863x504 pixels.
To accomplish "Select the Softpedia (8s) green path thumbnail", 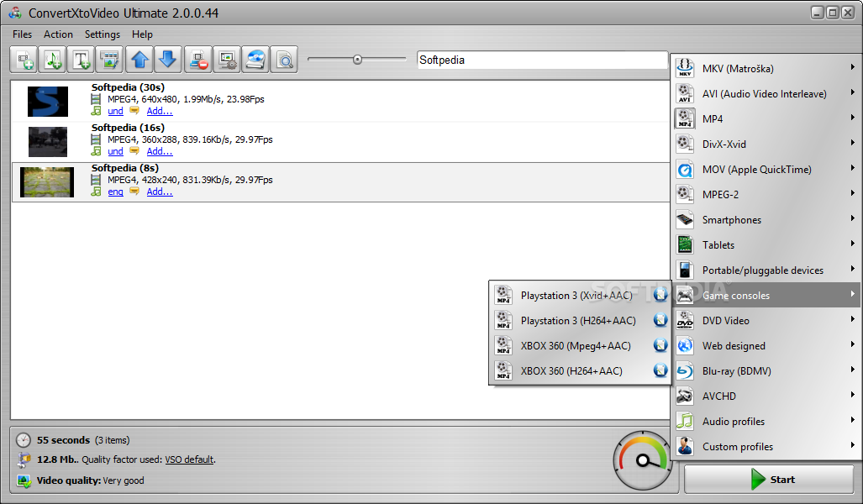I will (x=47, y=181).
